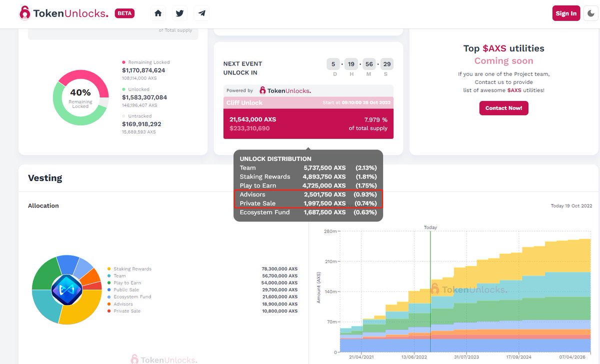Click the AXS logo in pie chart
Image resolution: width=600 pixels, height=364 pixels.
(x=66, y=289)
